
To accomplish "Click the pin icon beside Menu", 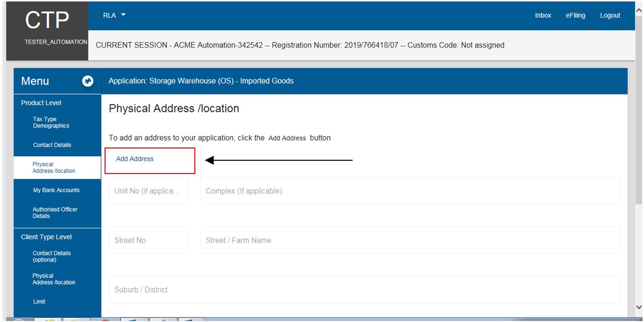I will [x=88, y=81].
